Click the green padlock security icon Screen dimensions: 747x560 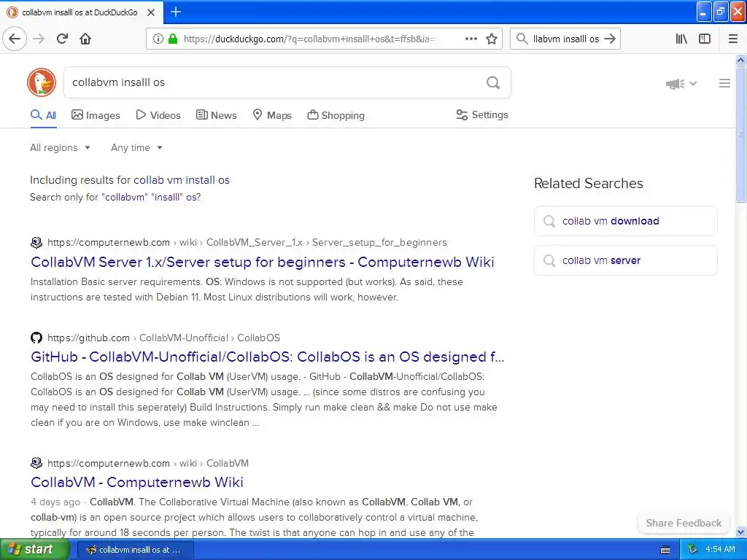172,39
